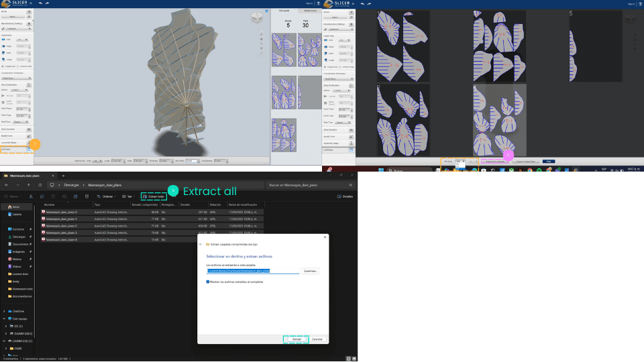Select the Cut Layout tab
This screenshot has height=362, width=644.
[284, 11]
